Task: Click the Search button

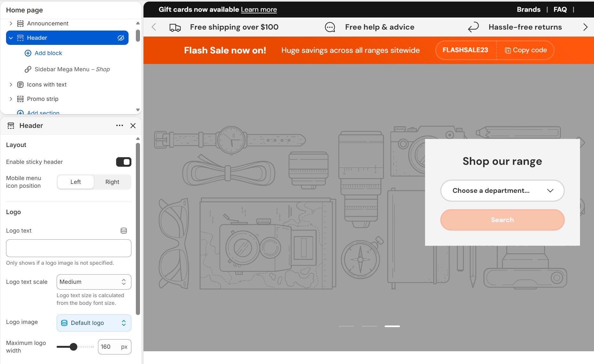Action: pos(502,220)
